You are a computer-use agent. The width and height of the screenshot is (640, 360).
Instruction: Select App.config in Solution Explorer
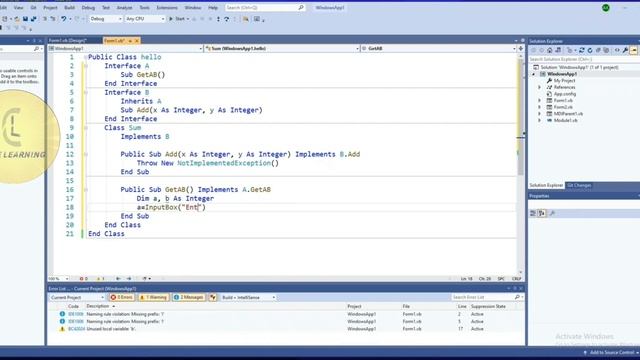[564, 94]
